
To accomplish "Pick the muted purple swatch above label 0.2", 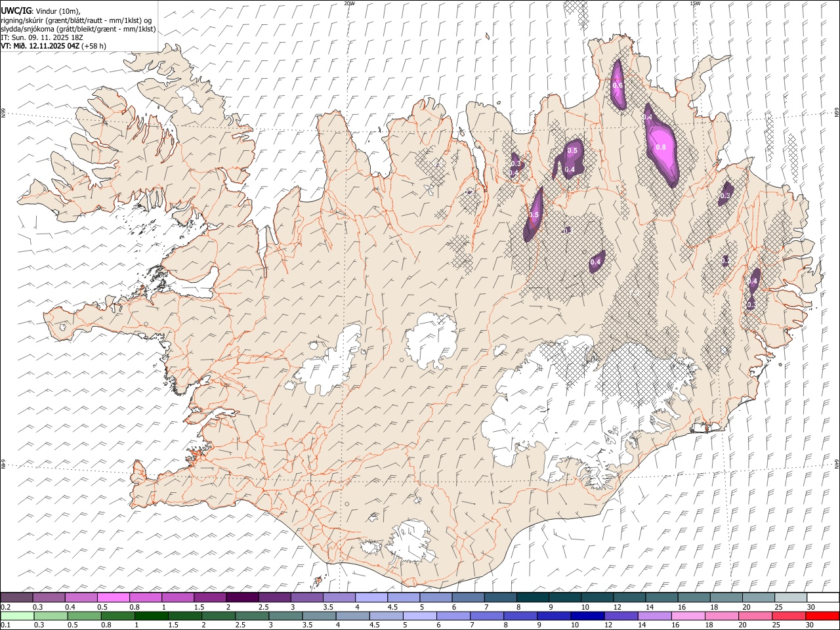I will coord(16,597).
